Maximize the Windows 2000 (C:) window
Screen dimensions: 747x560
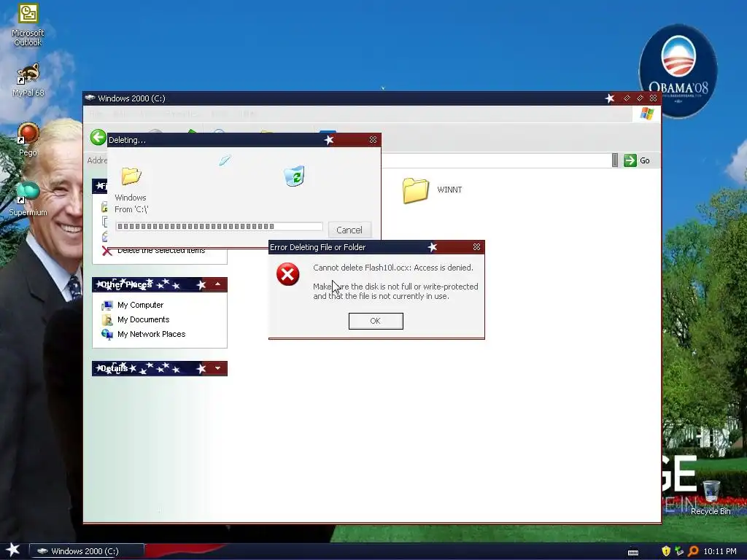640,98
